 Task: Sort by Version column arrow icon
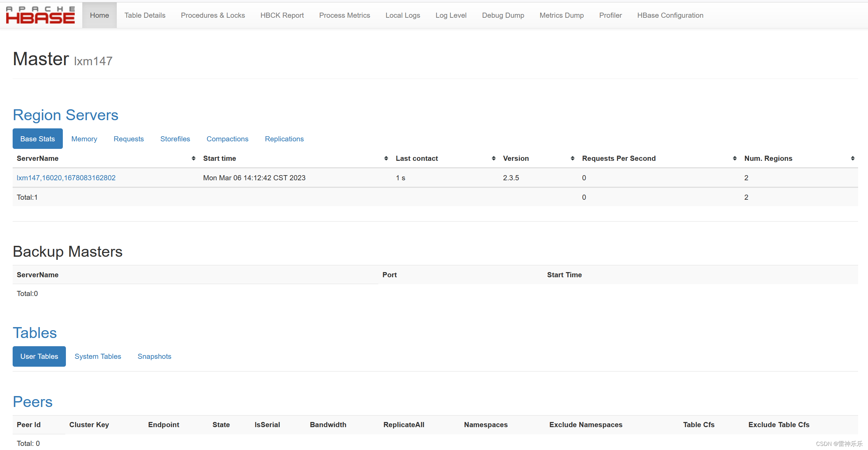[x=572, y=158]
